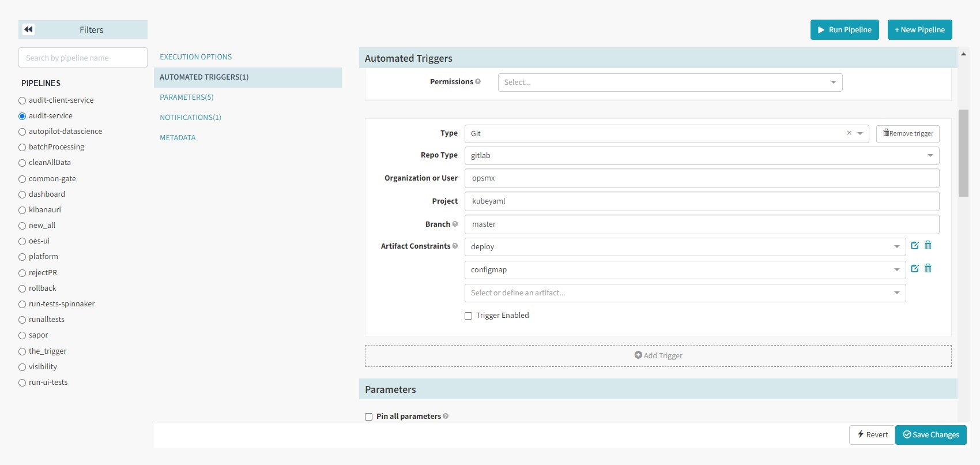980x465 pixels.
Task: Open the Permissions dropdown
Action: (670, 82)
